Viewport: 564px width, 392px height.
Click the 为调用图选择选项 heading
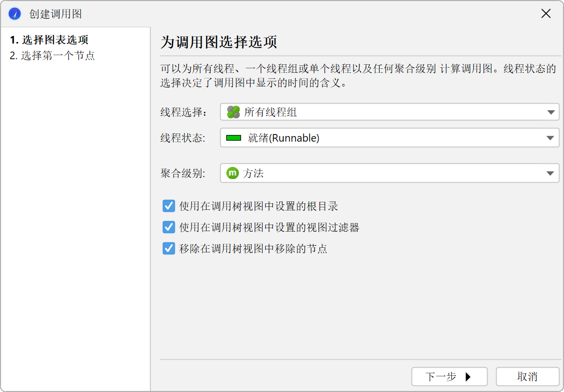[x=219, y=42]
